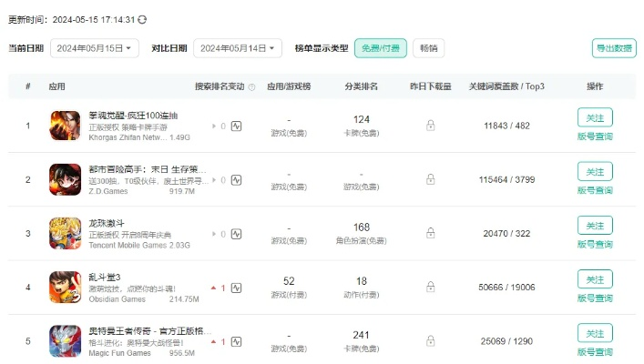Open app title 奥特曼王者传奇 - 官方正版格…
The height and width of the screenshot is (364, 644).
[x=150, y=331]
